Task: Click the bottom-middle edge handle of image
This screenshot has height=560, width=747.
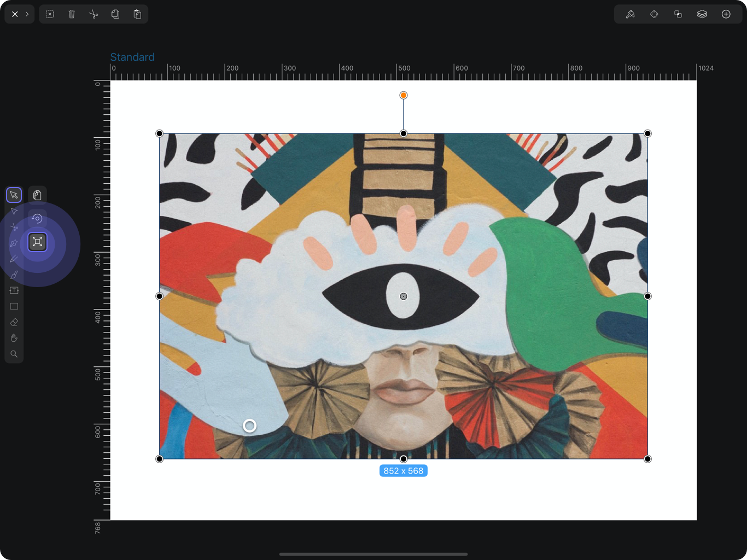Action: click(404, 459)
